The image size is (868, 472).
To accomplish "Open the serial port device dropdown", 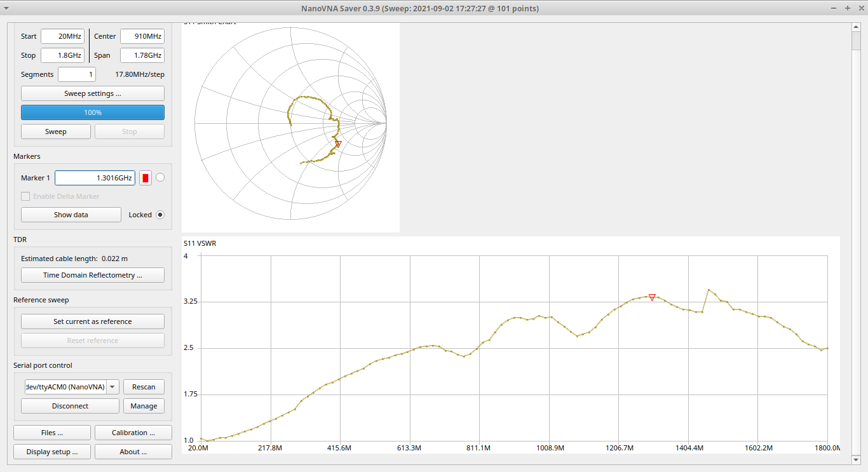I will [112, 387].
